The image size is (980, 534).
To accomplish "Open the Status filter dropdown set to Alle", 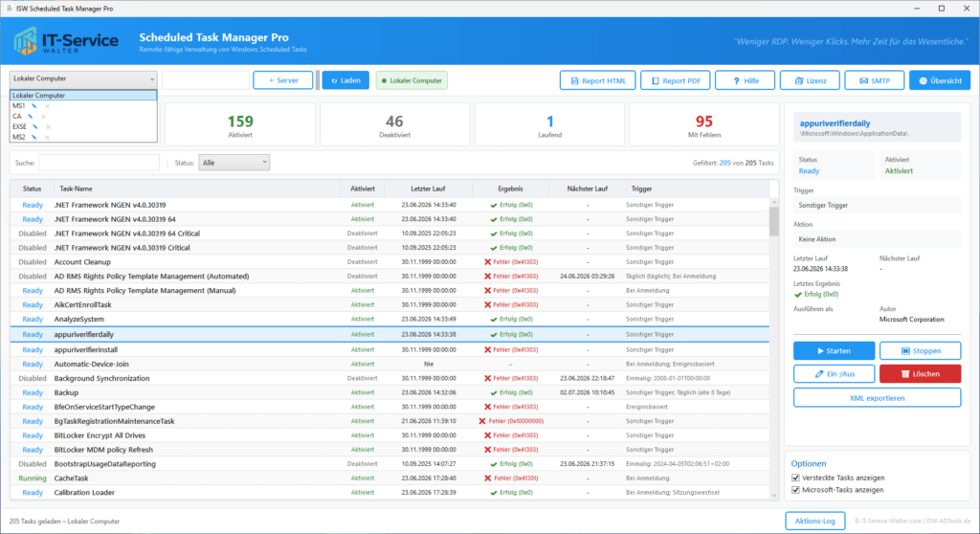I will (234, 163).
